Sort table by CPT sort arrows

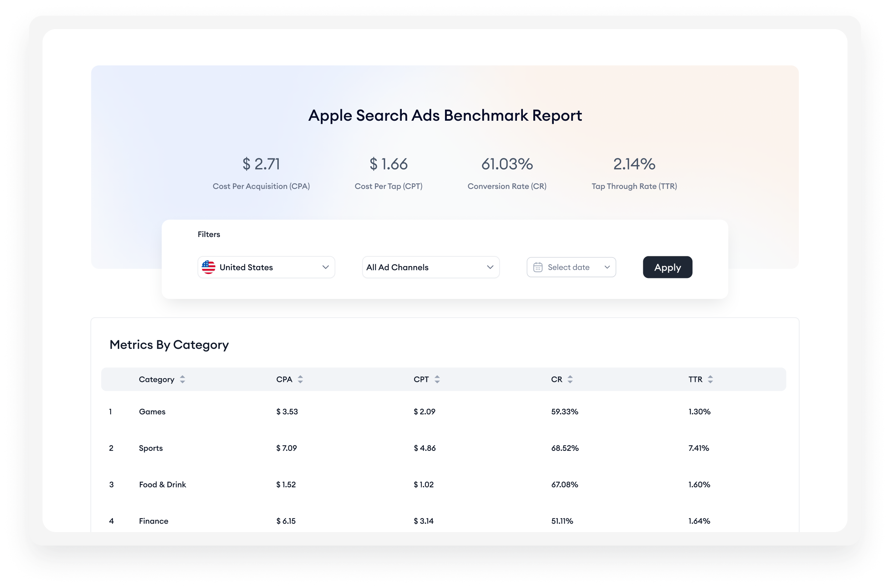tap(437, 379)
